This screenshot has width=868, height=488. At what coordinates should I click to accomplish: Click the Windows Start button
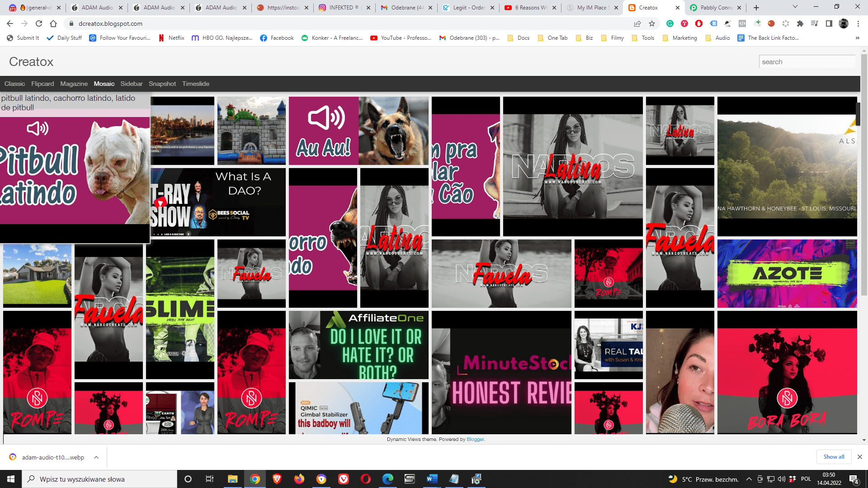[x=11, y=479]
